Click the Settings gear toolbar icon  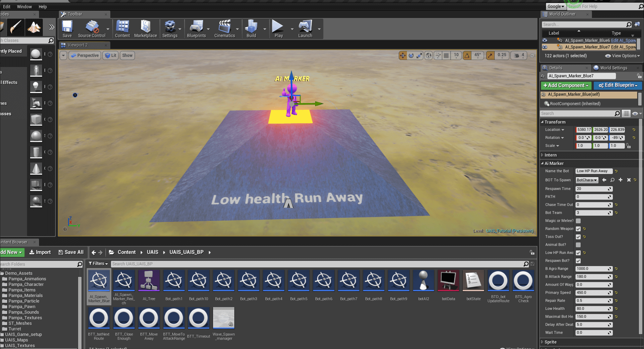click(170, 29)
